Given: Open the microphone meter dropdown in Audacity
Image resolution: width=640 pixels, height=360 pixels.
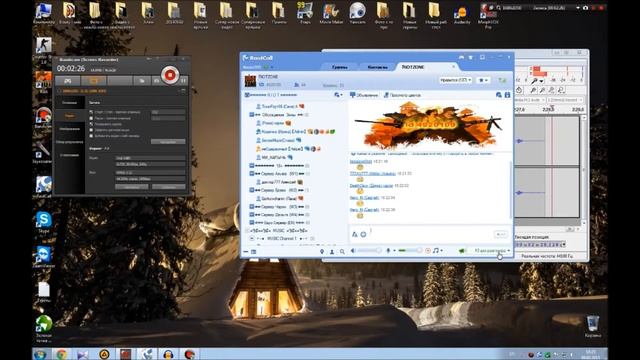Looking at the screenshot, I should (x=541, y=81).
